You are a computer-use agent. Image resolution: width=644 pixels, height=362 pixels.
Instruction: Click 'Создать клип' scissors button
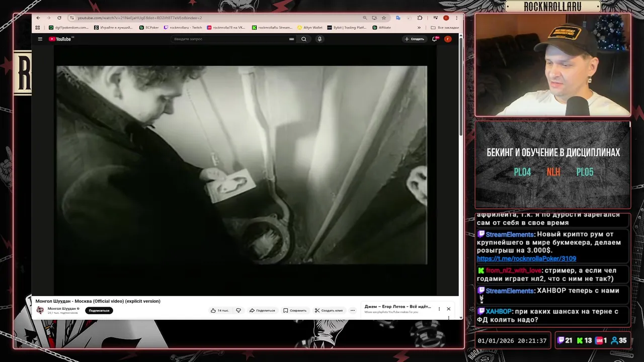point(329,311)
